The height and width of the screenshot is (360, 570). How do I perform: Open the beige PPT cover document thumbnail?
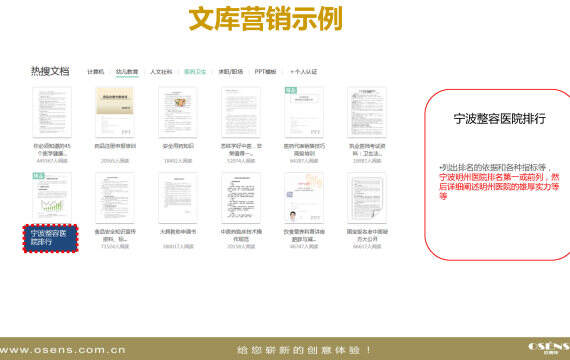pyautogui.click(x=115, y=112)
